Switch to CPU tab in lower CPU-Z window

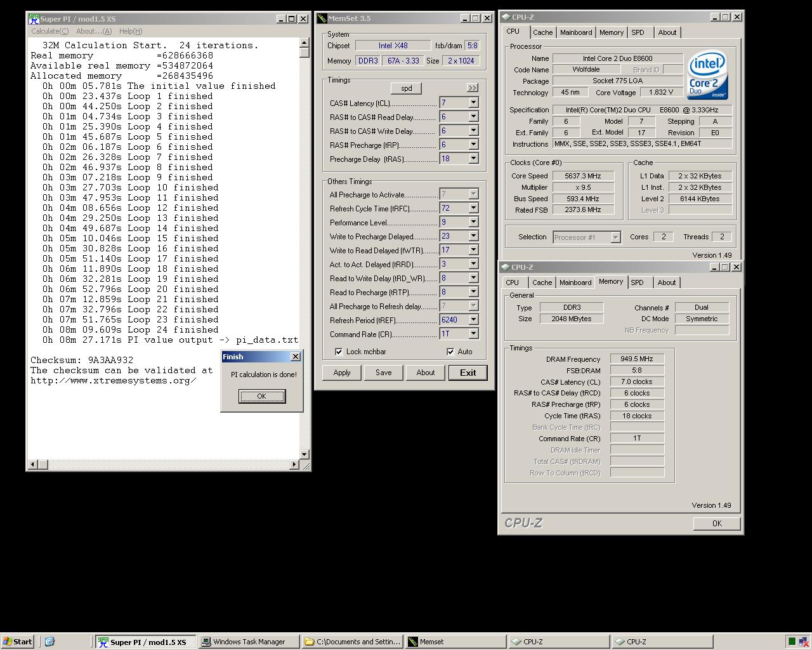click(x=513, y=282)
